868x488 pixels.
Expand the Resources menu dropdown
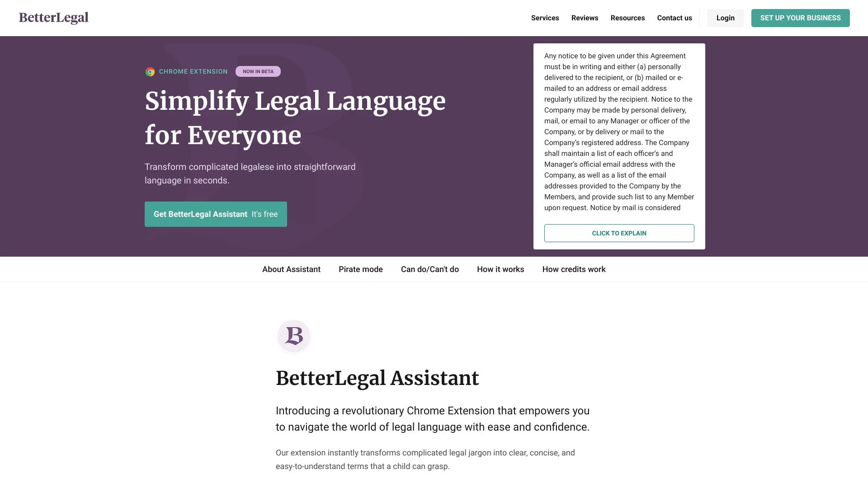tap(627, 17)
